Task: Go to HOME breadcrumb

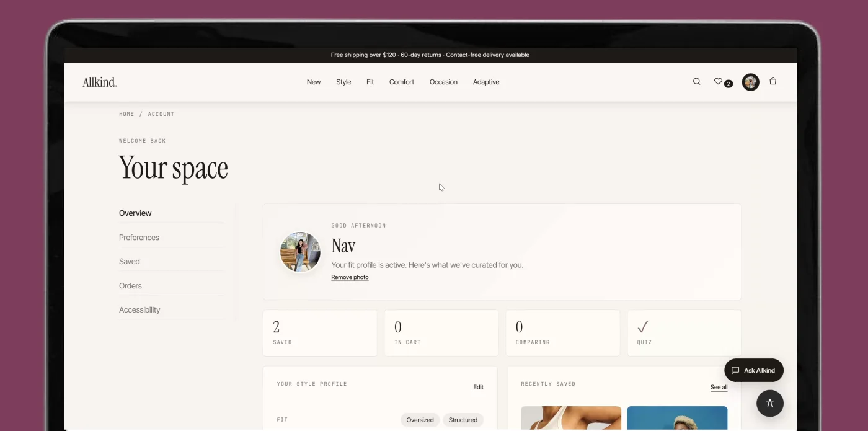Action: pos(126,114)
